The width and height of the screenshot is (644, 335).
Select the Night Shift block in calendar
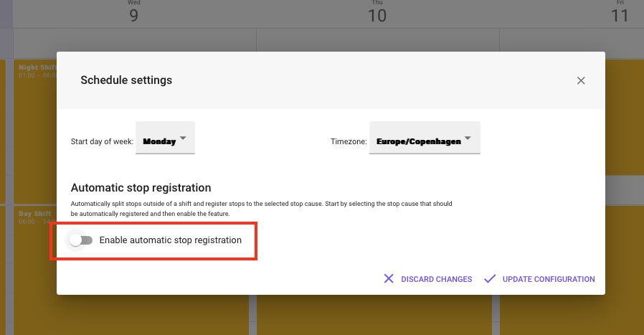(x=36, y=131)
